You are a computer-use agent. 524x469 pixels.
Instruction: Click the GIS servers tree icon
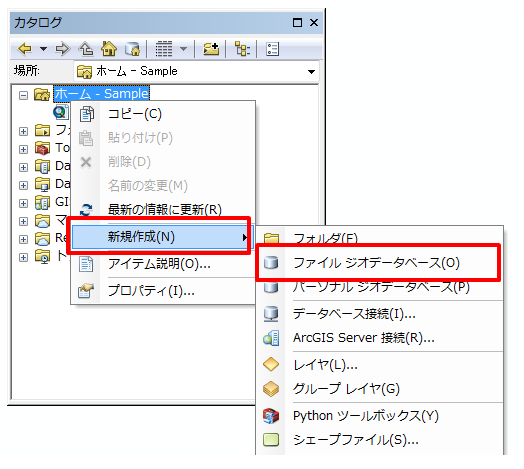click(x=42, y=202)
